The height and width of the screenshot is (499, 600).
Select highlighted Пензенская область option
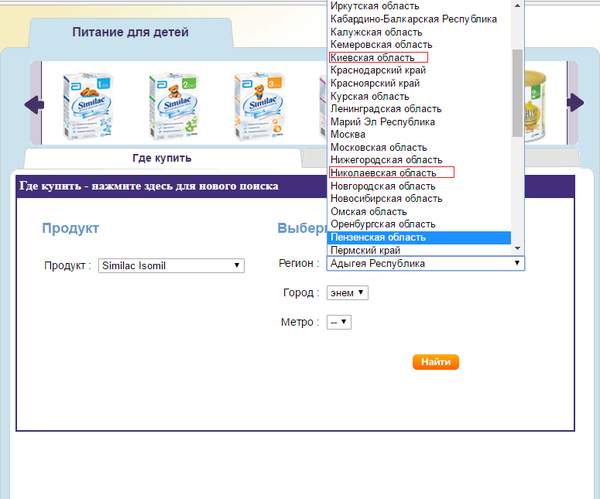click(x=419, y=237)
